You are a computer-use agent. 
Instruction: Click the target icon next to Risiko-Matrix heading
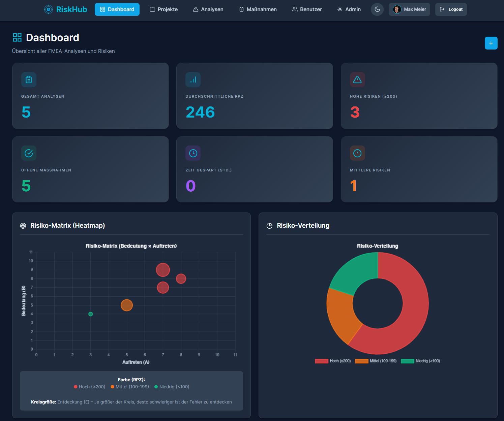(23, 226)
